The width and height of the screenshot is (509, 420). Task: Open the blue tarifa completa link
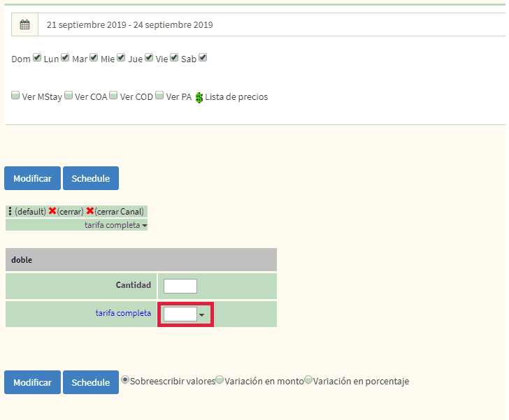pyautogui.click(x=123, y=313)
